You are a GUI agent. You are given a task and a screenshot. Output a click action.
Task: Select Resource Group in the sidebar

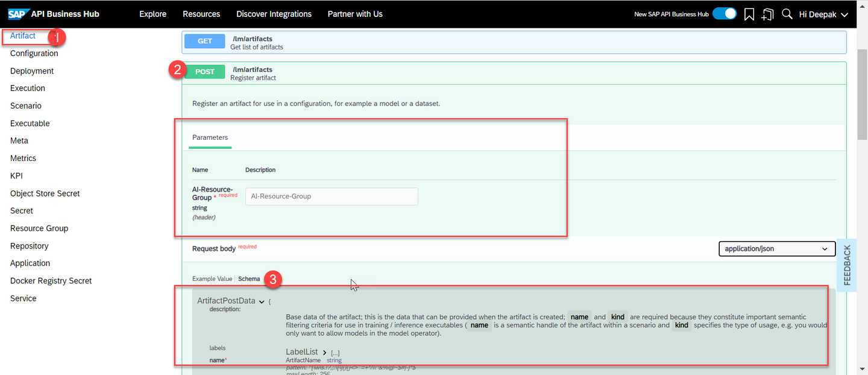[39, 228]
